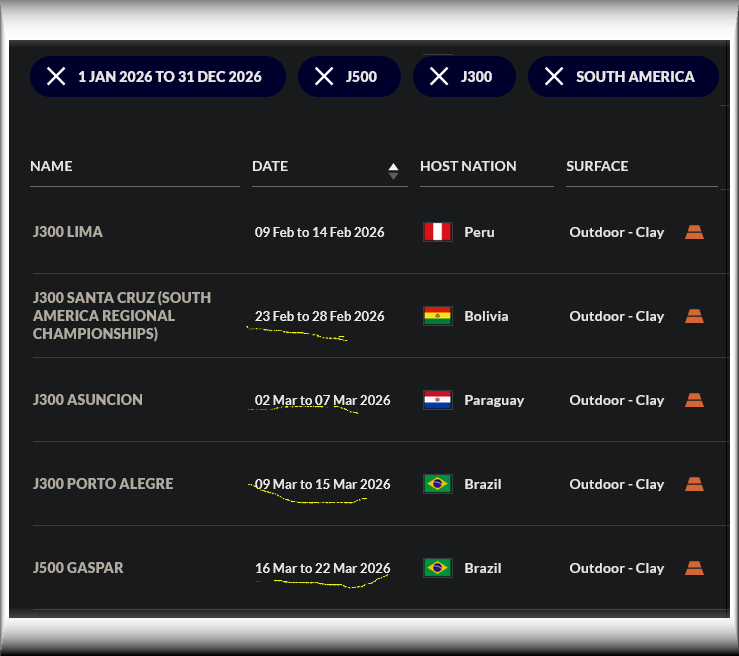739x656 pixels.
Task: Click Outdoor - Clay in Asuncion row
Action: (x=617, y=400)
